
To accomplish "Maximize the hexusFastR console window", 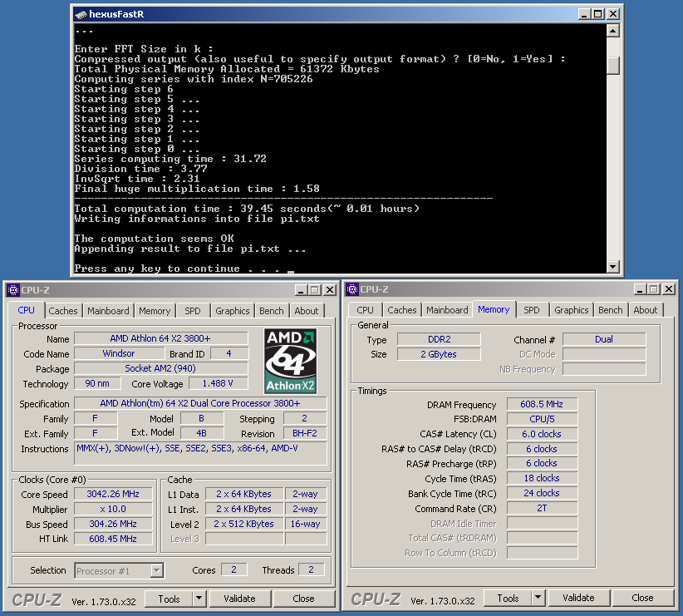I will click(x=598, y=14).
